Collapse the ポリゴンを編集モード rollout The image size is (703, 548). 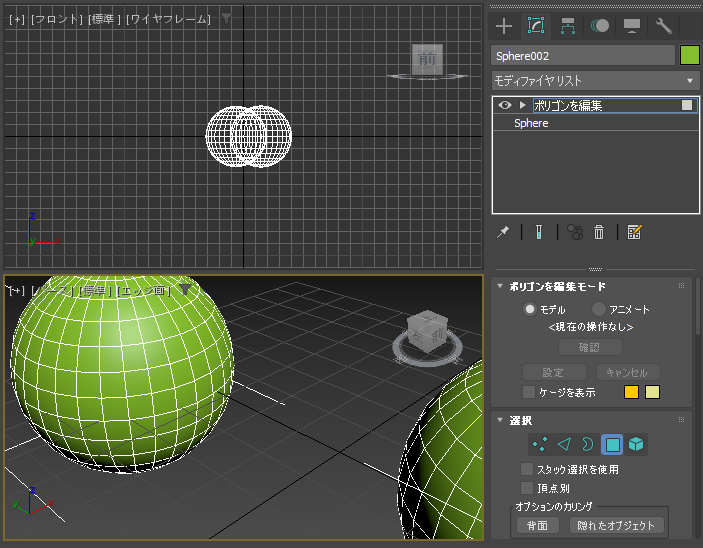[500, 286]
